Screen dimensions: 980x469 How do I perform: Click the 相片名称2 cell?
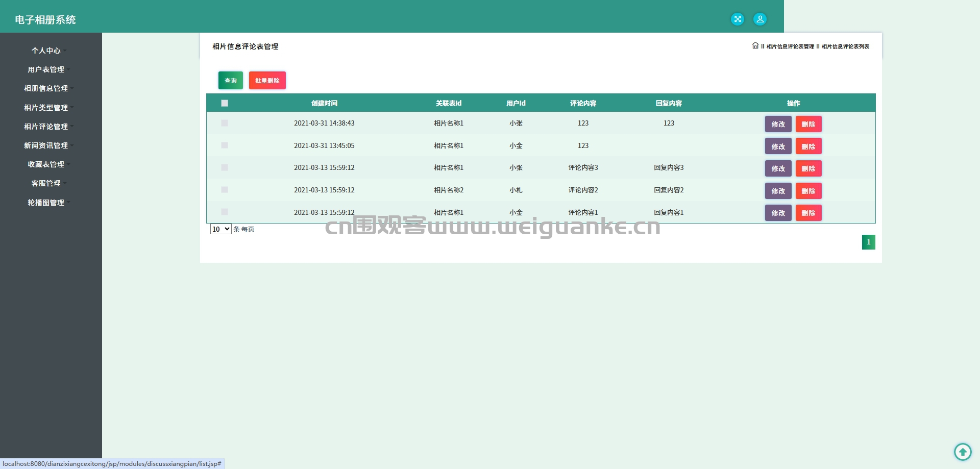449,190
